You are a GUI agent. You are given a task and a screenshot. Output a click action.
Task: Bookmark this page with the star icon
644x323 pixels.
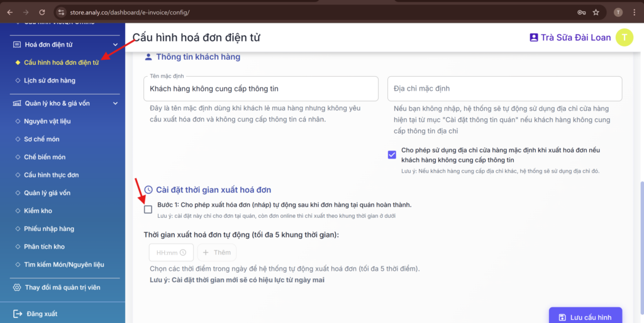click(x=596, y=13)
